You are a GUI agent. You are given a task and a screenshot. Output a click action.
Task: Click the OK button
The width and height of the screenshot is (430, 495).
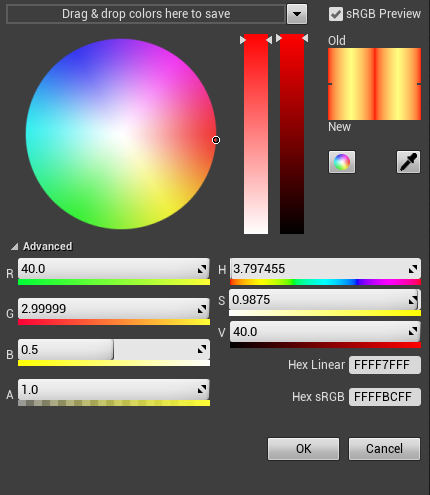[x=303, y=449]
